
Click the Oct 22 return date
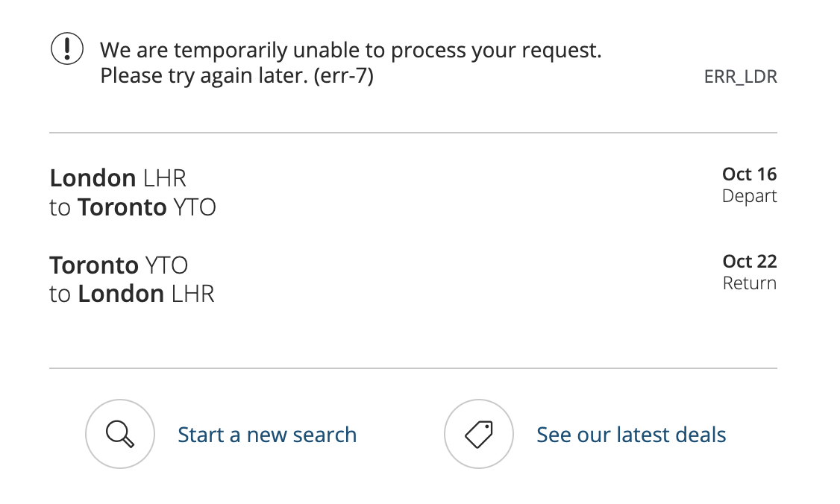[x=749, y=262]
